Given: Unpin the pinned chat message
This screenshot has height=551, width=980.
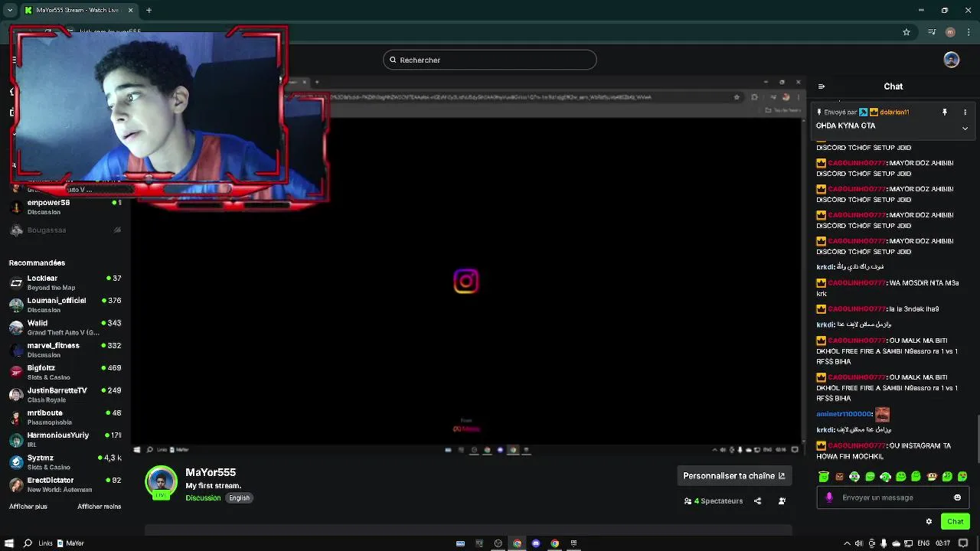Looking at the screenshot, I should (944, 112).
